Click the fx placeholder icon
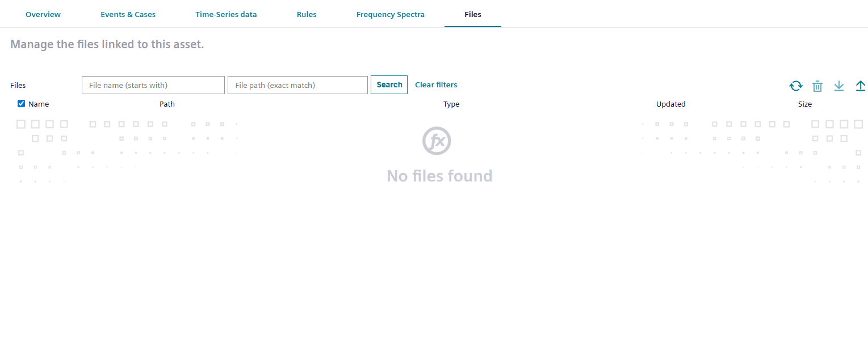The image size is (868, 363). tap(437, 141)
